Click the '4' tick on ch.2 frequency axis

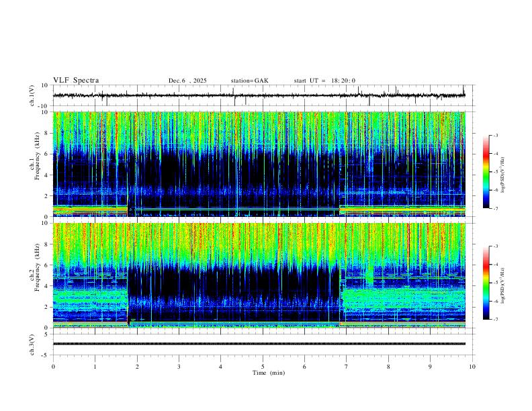pyautogui.click(x=46, y=286)
